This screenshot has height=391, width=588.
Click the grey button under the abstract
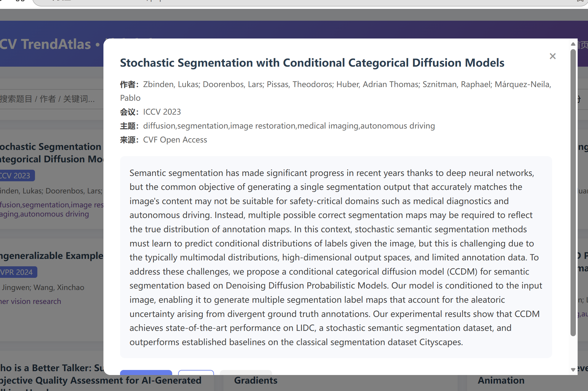tap(246, 373)
